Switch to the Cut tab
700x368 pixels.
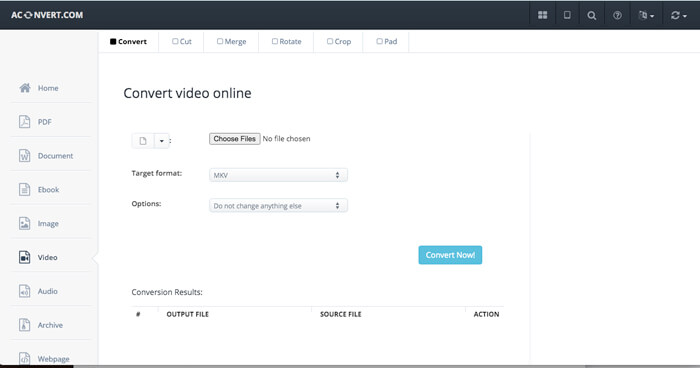pyautogui.click(x=182, y=42)
